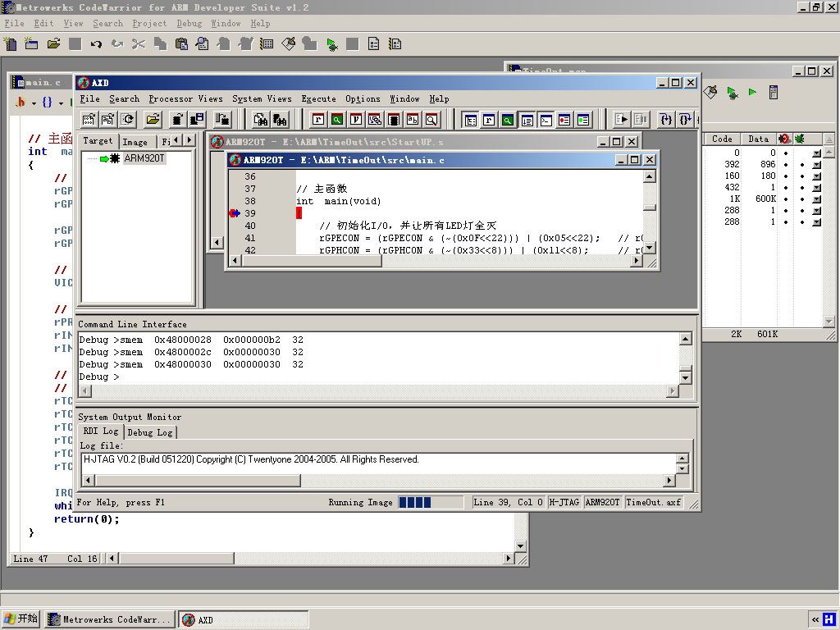The image size is (840, 630).
Task: Click Debug bug icon in project window toolbar
Action: tap(732, 93)
